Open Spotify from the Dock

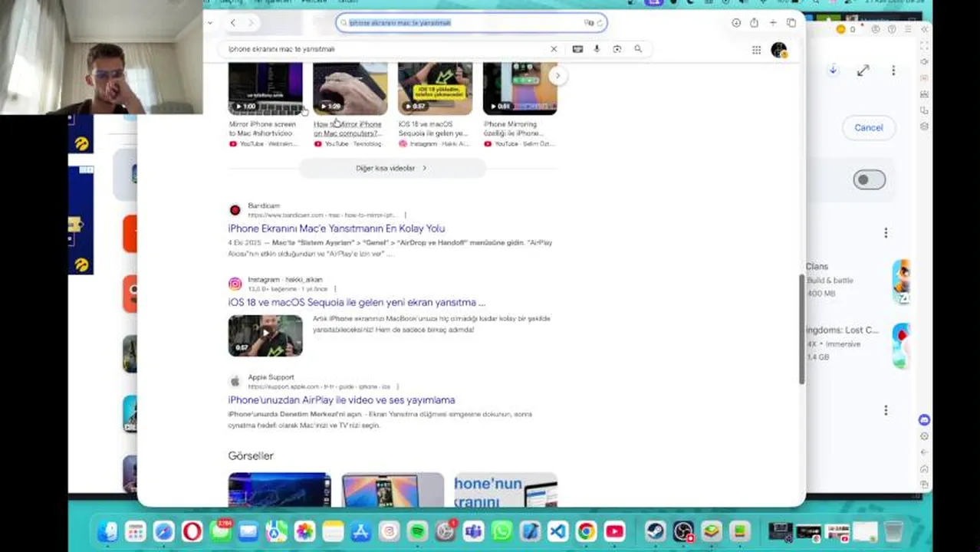(417, 531)
